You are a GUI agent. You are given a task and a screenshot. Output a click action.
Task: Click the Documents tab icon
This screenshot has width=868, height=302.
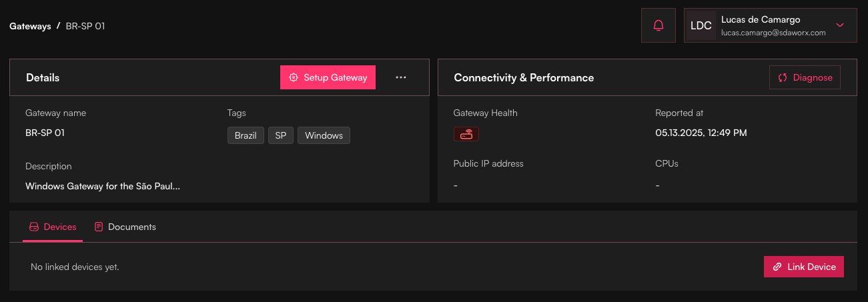click(99, 227)
